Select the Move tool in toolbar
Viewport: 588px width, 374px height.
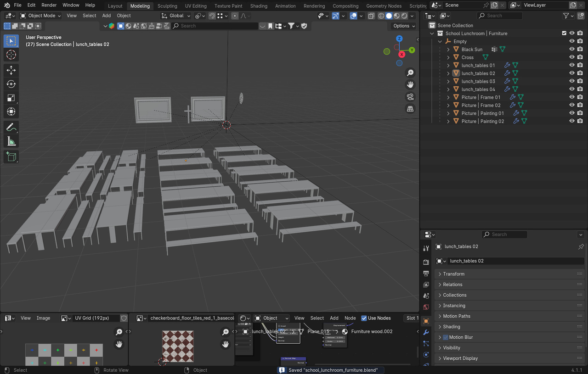(x=11, y=70)
